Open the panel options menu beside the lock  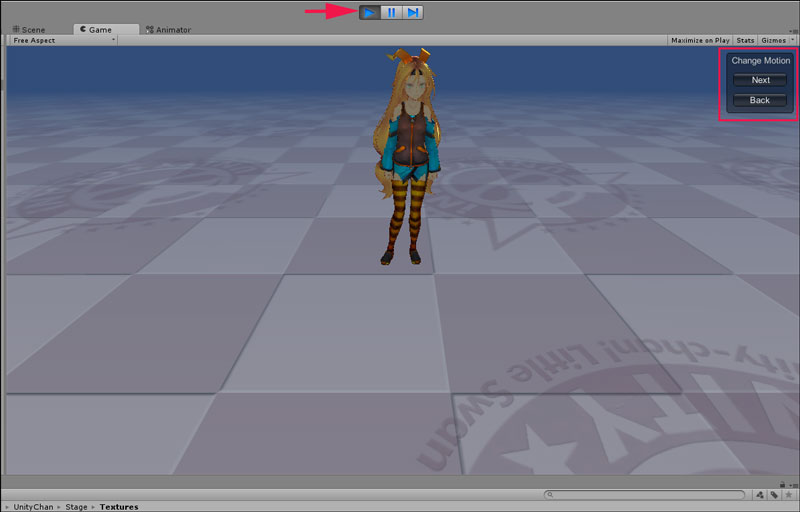[794, 485]
